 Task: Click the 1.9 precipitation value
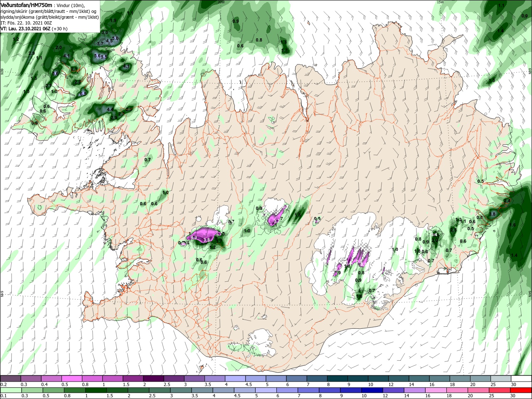click(113, 20)
